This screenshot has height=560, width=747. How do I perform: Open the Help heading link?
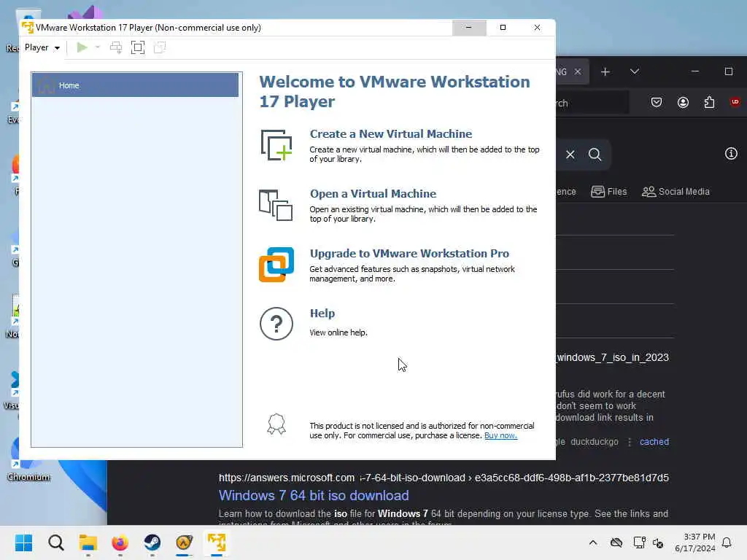pyautogui.click(x=322, y=314)
